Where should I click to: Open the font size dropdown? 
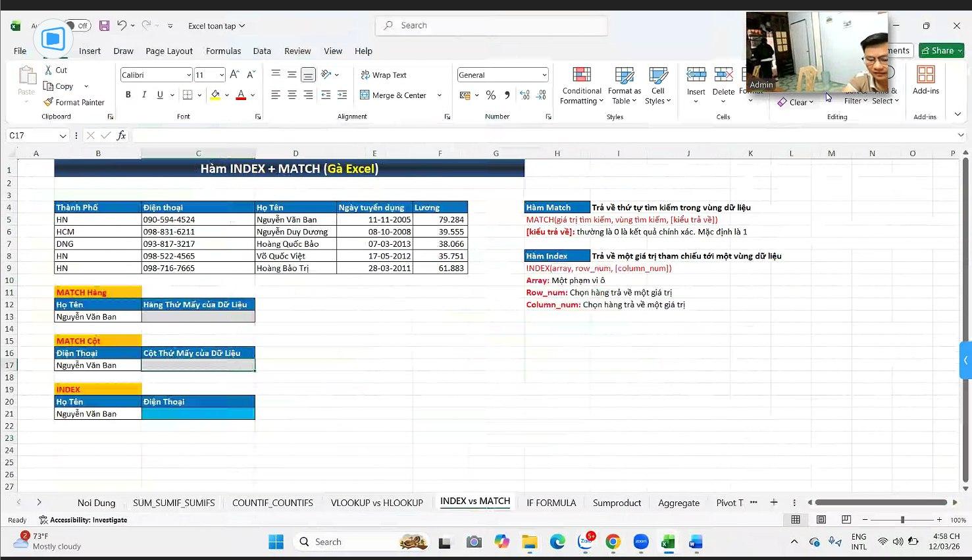tap(222, 75)
